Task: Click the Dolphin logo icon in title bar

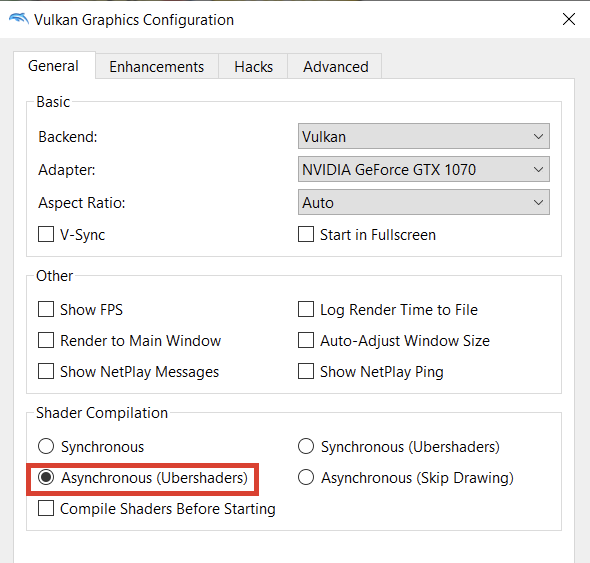Action: pyautogui.click(x=19, y=18)
